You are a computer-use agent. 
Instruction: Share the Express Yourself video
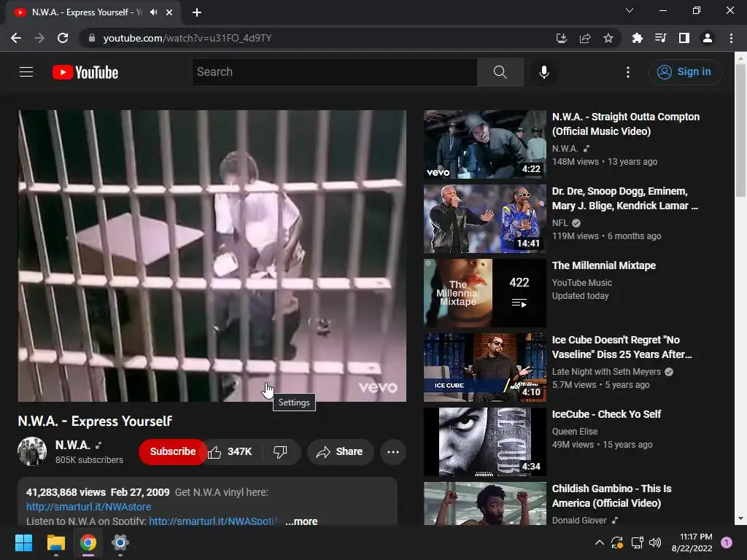pos(340,451)
